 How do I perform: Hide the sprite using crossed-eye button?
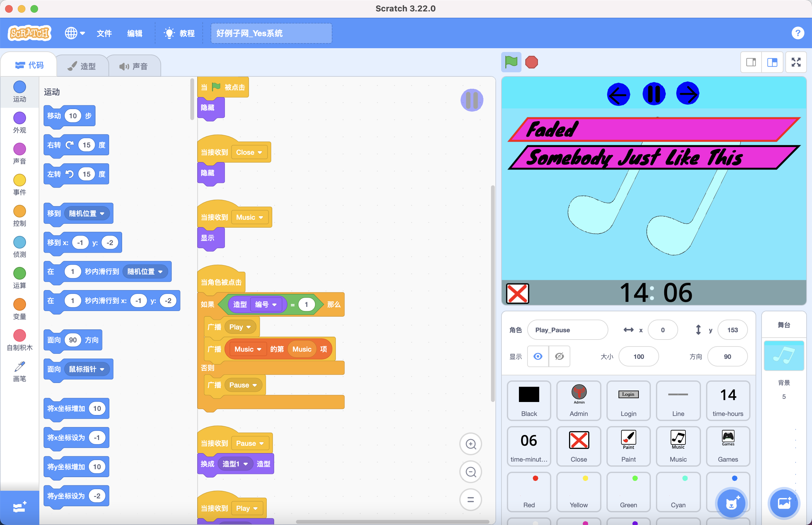[559, 356]
